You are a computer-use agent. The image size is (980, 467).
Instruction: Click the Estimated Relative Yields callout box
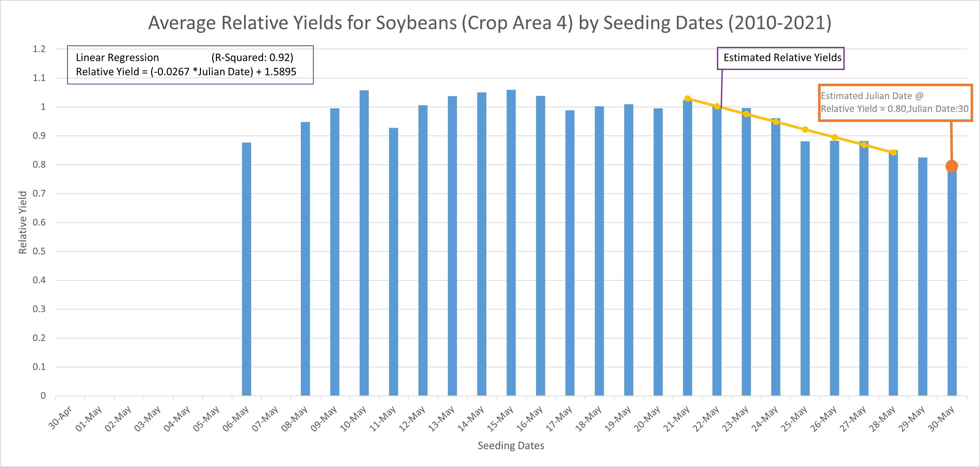click(780, 58)
